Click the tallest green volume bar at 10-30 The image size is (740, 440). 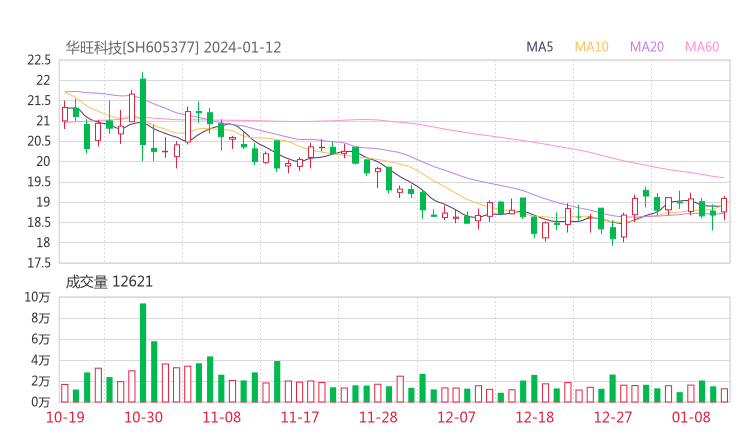[x=143, y=353]
